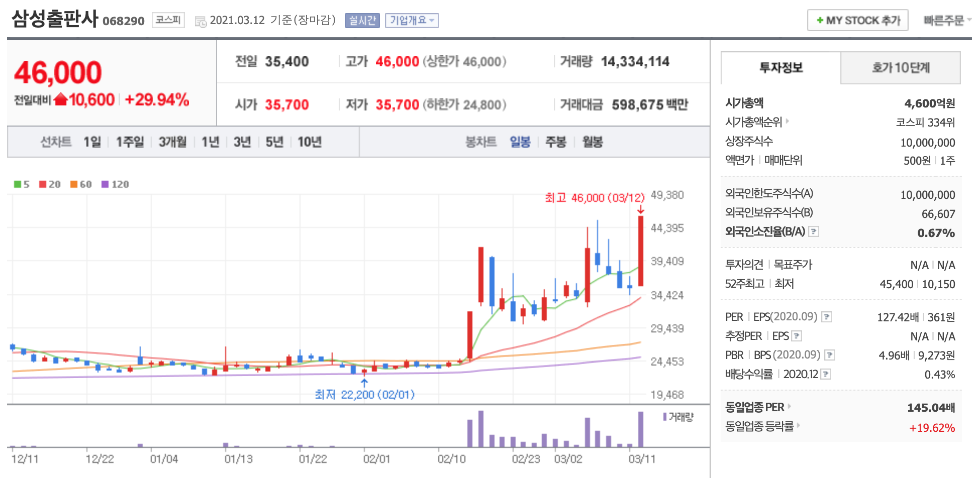Switch to the 호가10단계 tab

pos(901,68)
